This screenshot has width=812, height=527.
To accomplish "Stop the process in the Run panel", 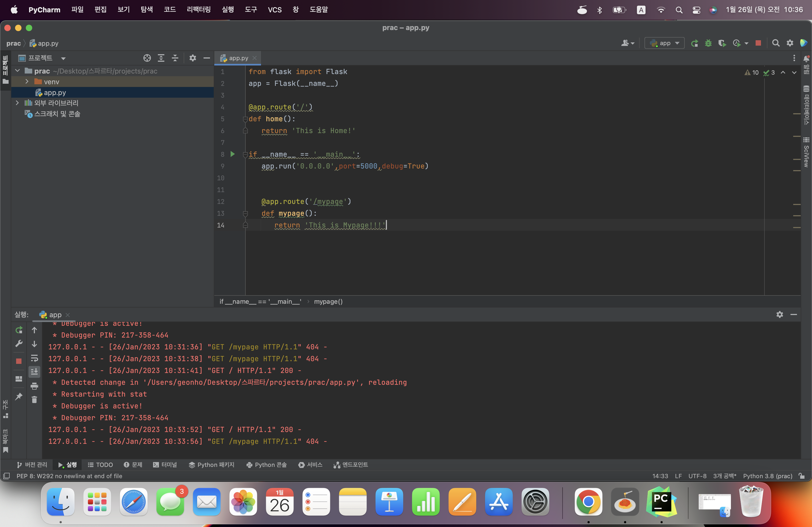I will (x=19, y=361).
